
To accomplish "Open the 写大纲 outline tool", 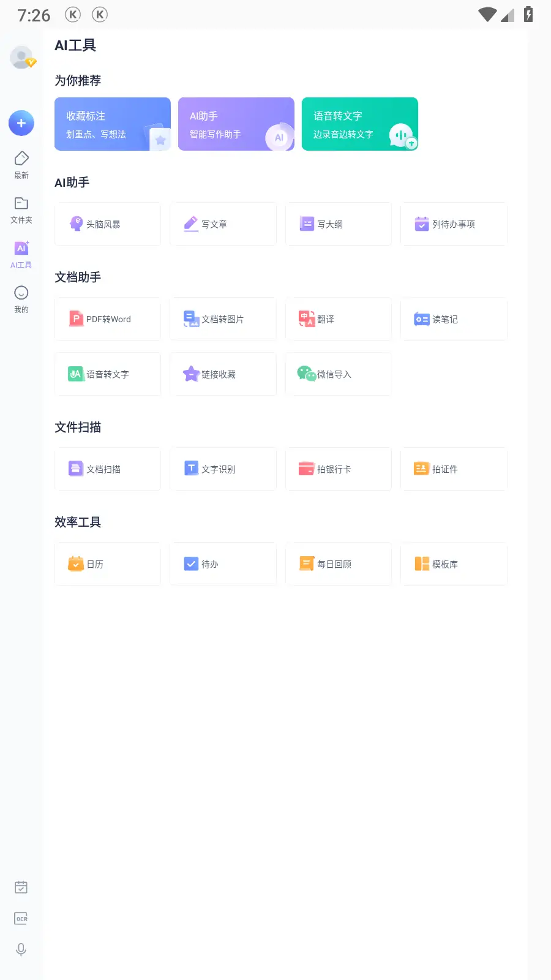I will (339, 224).
